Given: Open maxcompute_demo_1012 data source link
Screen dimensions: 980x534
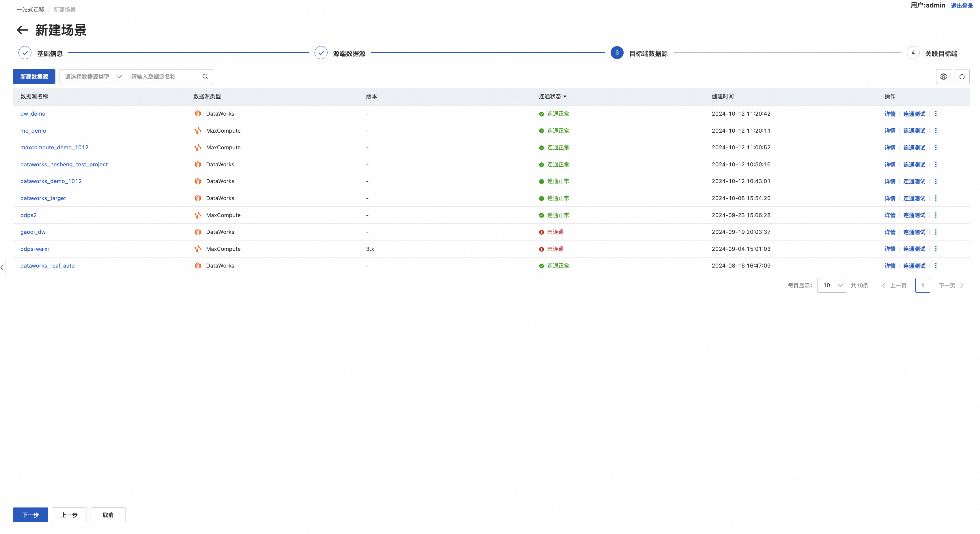Looking at the screenshot, I should click(55, 147).
